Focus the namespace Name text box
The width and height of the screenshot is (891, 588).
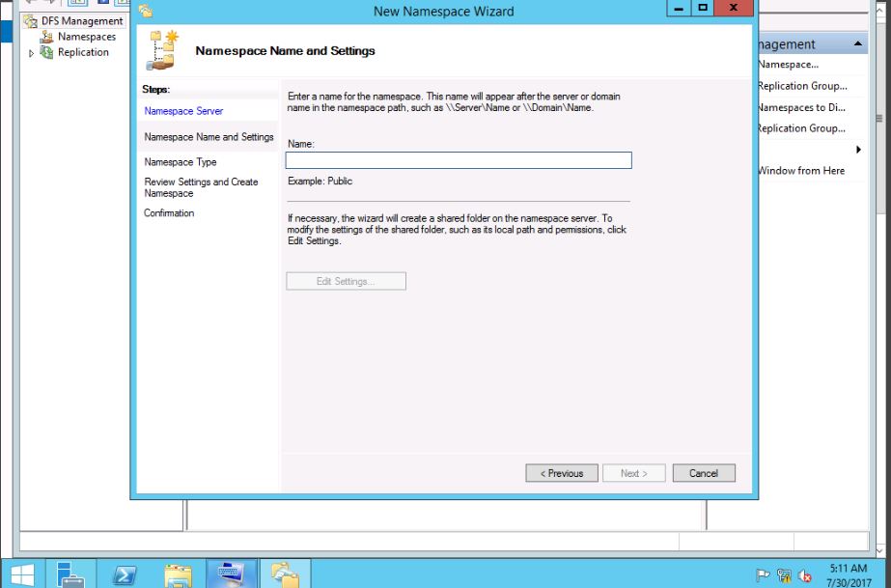click(x=459, y=160)
